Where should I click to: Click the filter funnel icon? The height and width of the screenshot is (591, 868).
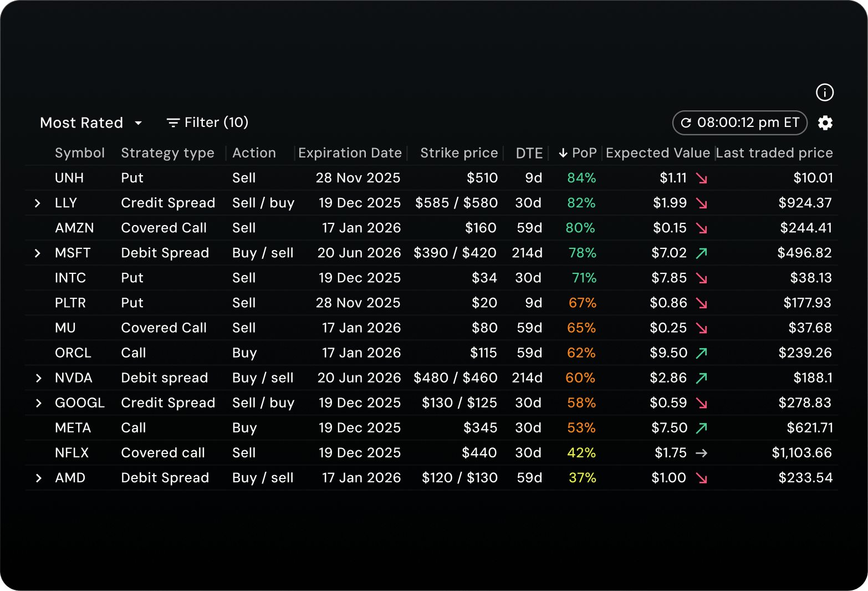172,122
